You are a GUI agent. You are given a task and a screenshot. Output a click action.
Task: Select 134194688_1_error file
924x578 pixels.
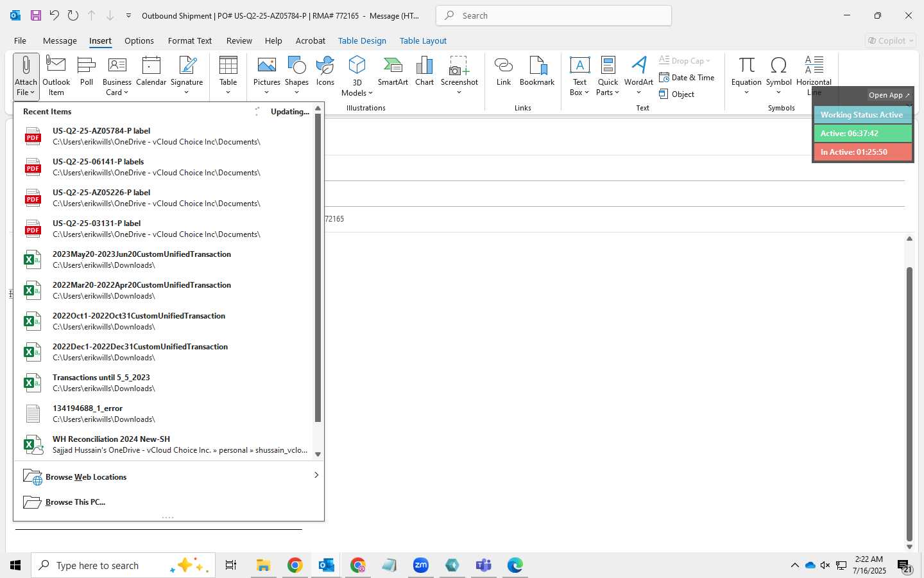[164, 414]
